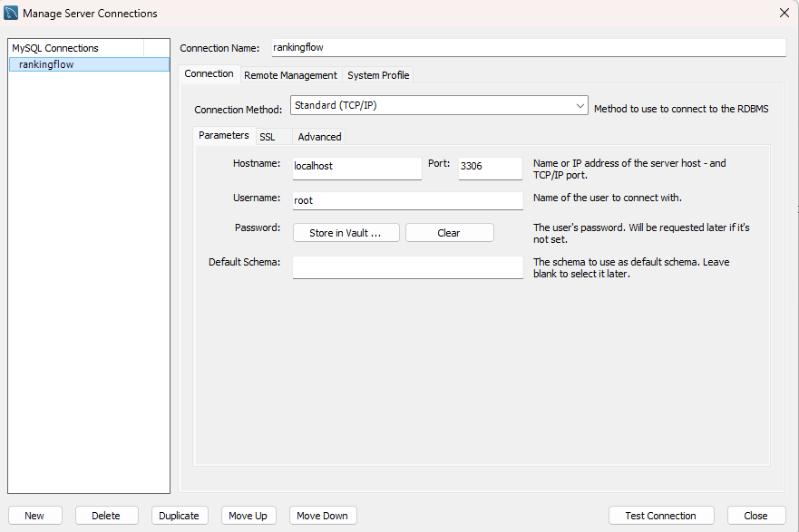This screenshot has width=799, height=532.
Task: Click the 'Method to use to connect to the RDBMS' text
Action: [x=681, y=109]
